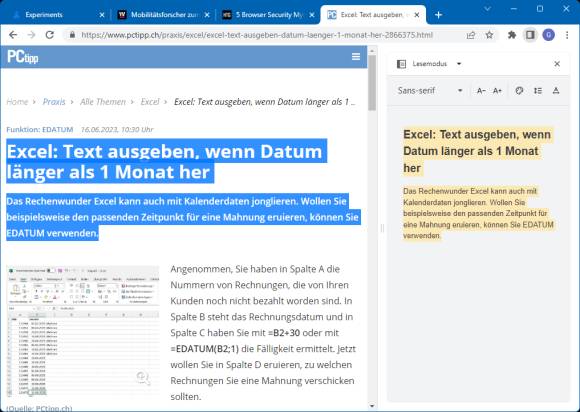Adjust reading mode line spacing
580x412 pixels.
[x=538, y=91]
